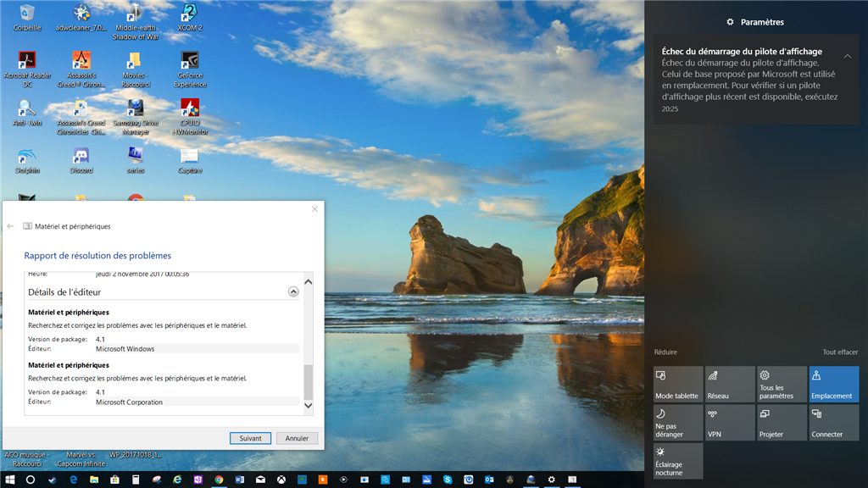
Task: Open Tous les paramètres quick action
Action: click(x=782, y=384)
